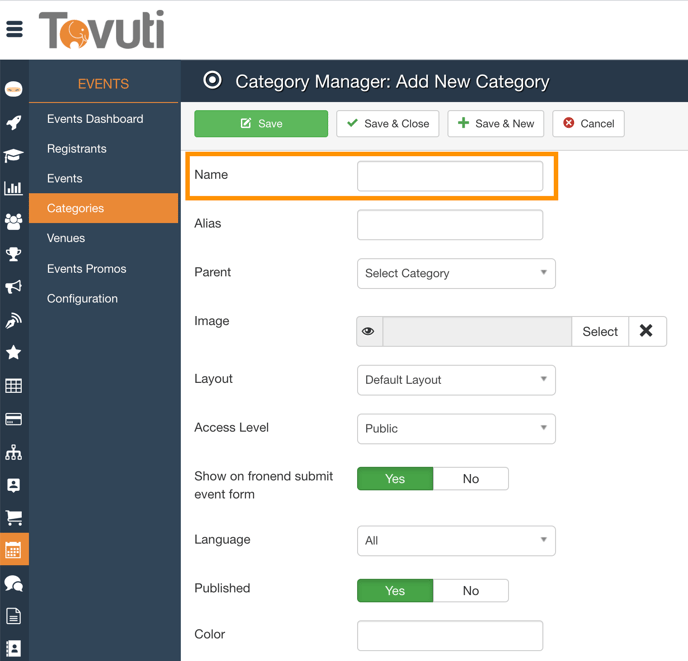Click the Save & Close button

[388, 124]
